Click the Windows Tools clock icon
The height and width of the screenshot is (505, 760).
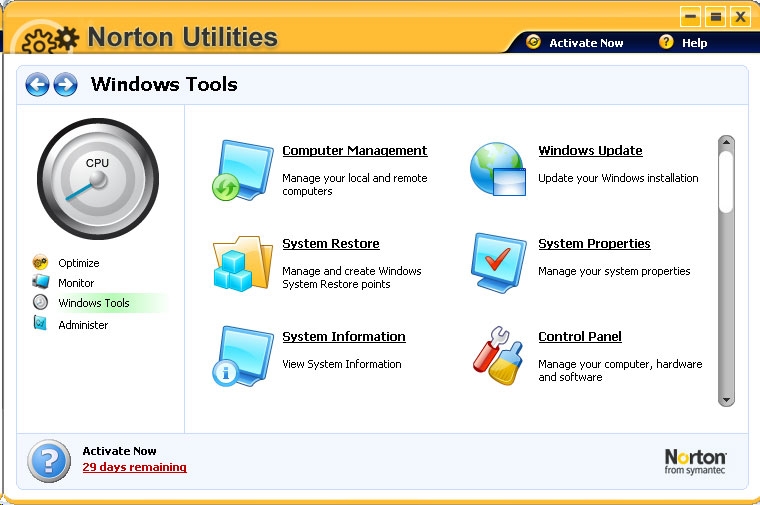point(40,302)
